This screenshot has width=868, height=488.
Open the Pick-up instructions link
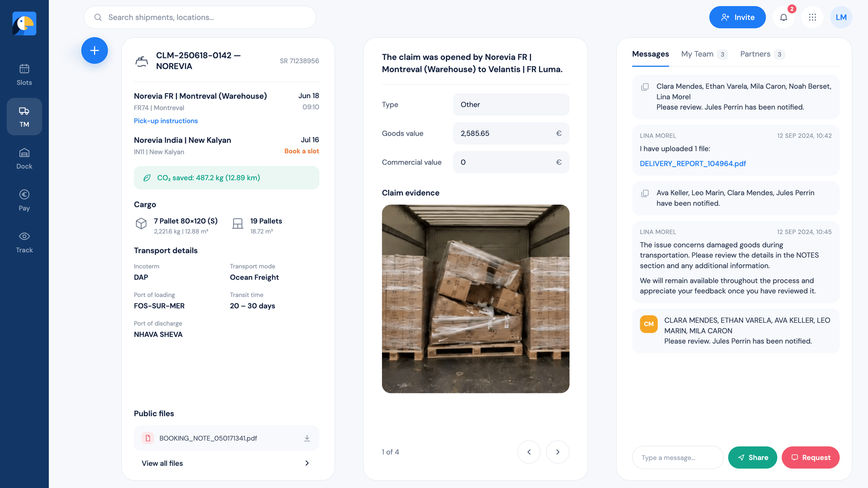pos(166,121)
